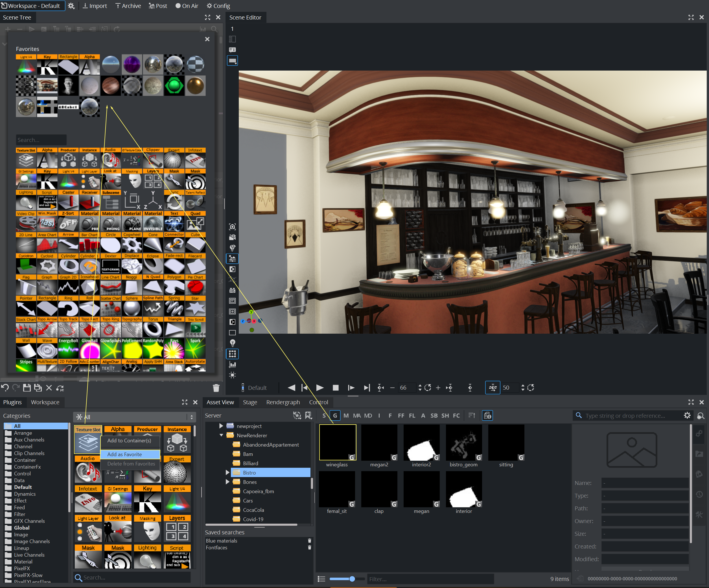Viewport: 709px width, 588px height.
Task: Switch to the Workspace tab
Action: coord(45,402)
